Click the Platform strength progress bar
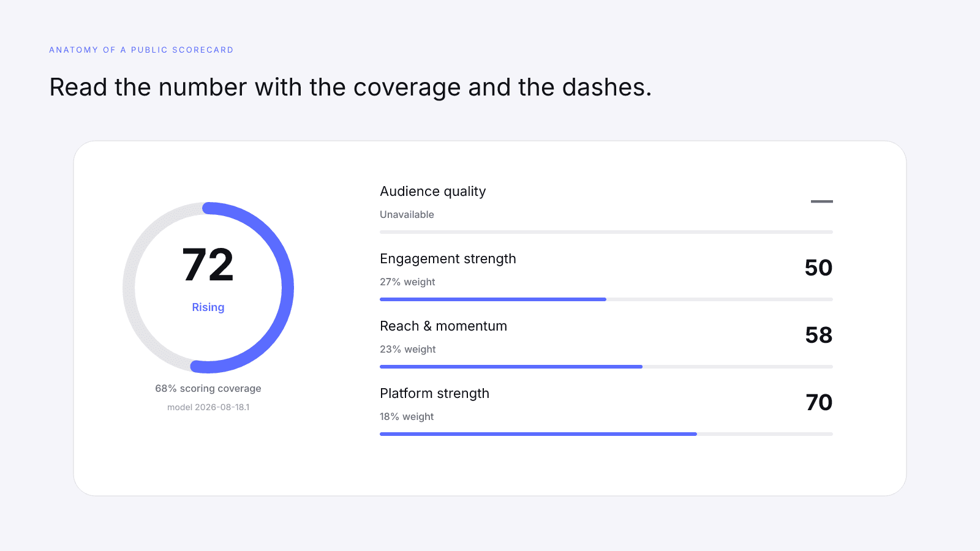This screenshot has height=551, width=980. (606, 434)
